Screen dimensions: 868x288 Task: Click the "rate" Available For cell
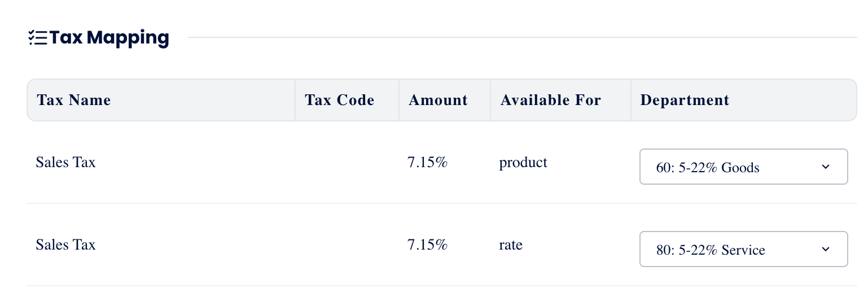pos(511,245)
